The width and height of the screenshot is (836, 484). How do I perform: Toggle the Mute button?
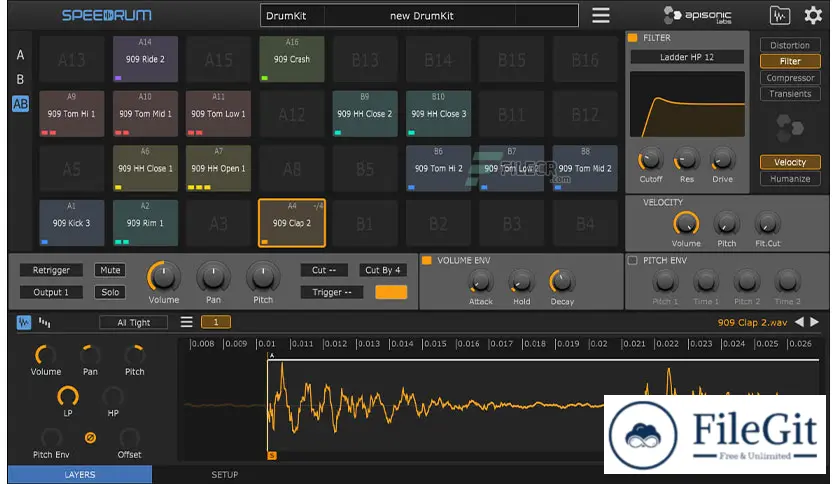point(110,270)
